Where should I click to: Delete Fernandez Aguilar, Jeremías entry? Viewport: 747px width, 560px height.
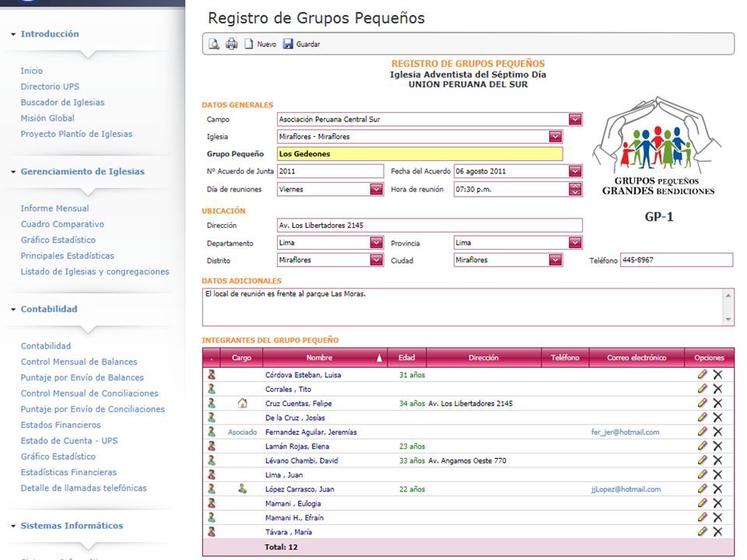[x=717, y=432]
